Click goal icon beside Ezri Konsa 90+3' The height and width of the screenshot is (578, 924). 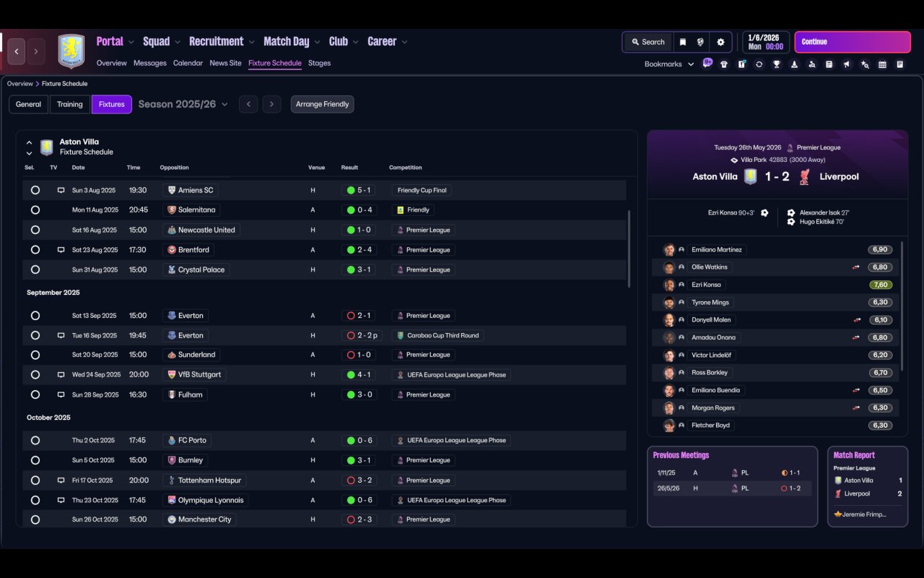click(764, 213)
